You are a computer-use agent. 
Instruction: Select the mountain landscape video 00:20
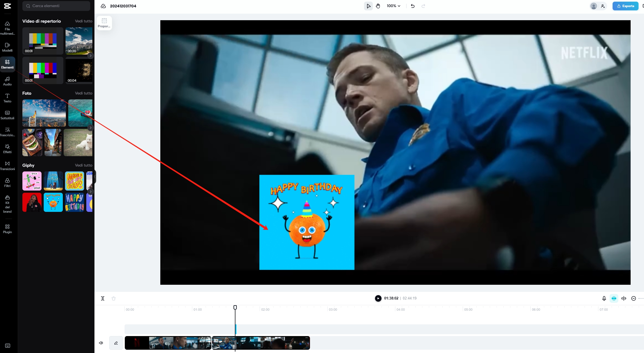click(79, 41)
